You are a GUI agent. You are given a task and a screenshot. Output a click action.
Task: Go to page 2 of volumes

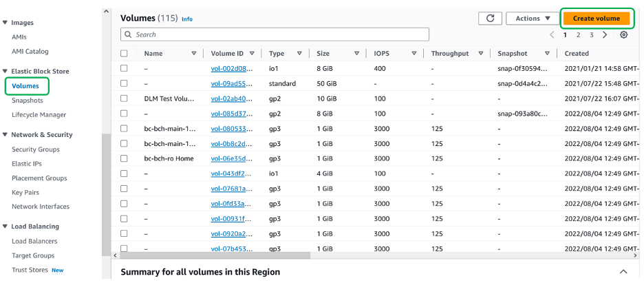click(x=578, y=35)
